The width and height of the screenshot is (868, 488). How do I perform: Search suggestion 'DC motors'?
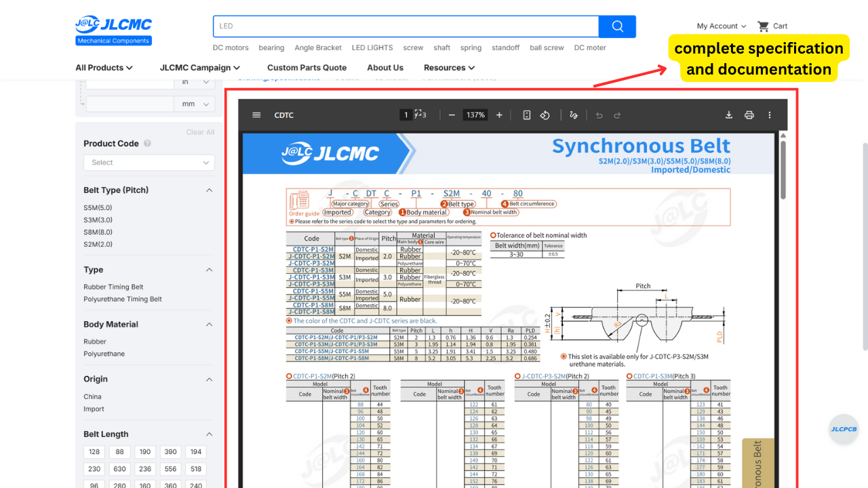(x=231, y=48)
